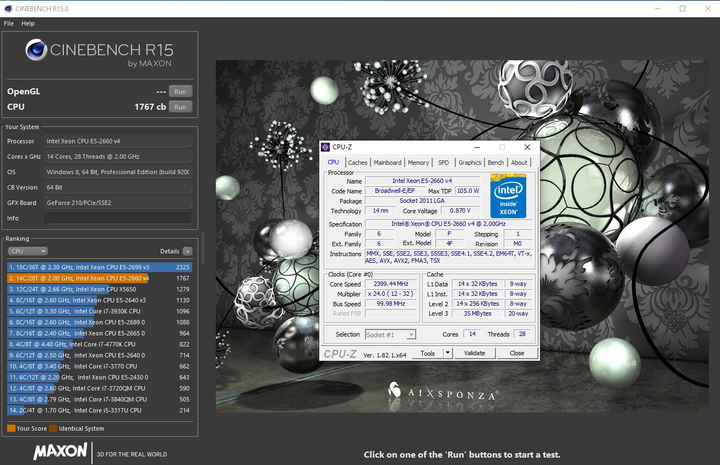720x465 pixels.
Task: Click the orange Your Score legend swatch
Action: point(11,428)
